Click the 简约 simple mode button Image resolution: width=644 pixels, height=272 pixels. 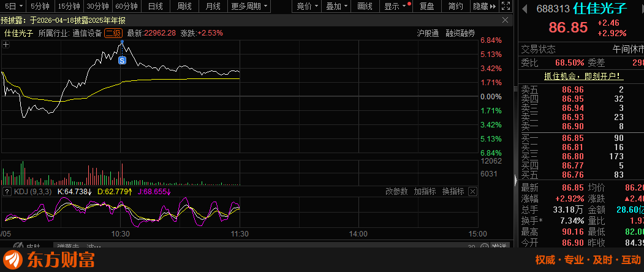click(x=455, y=6)
